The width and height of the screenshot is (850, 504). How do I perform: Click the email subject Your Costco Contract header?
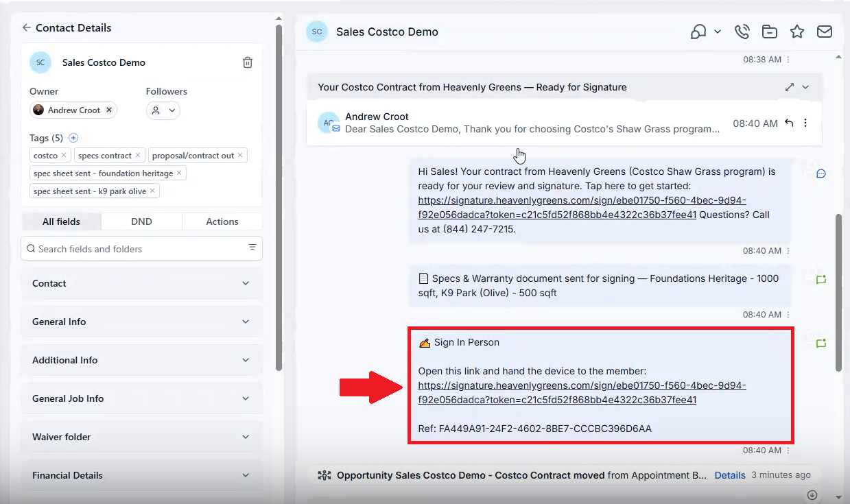click(472, 87)
